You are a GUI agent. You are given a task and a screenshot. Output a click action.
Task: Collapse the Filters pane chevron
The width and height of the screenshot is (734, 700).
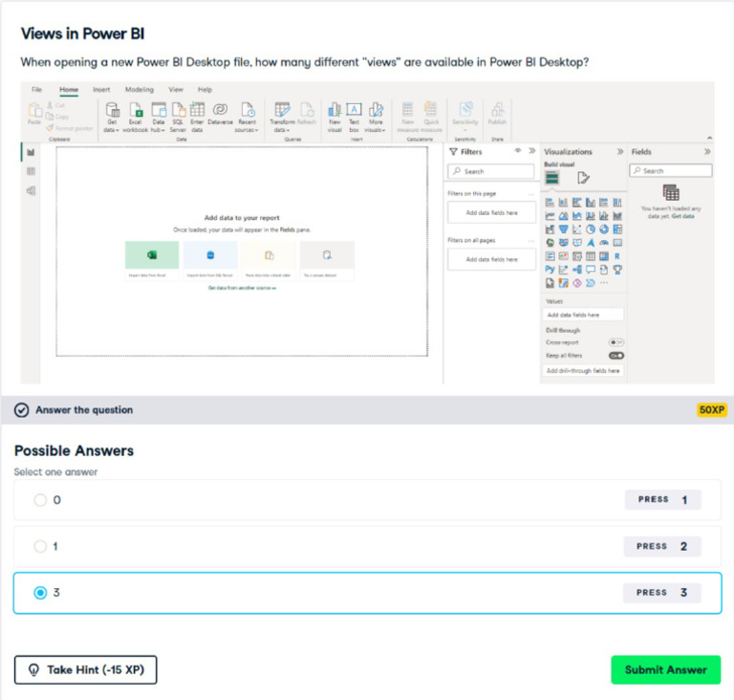click(532, 151)
